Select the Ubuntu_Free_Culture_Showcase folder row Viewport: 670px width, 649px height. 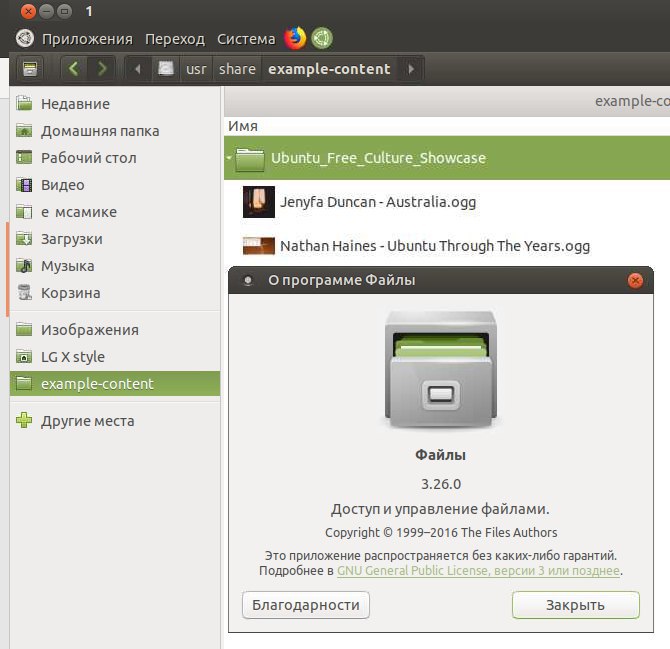(x=447, y=158)
